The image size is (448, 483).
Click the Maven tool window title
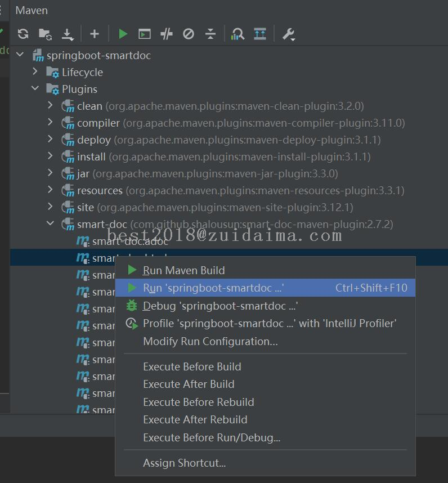pos(32,11)
